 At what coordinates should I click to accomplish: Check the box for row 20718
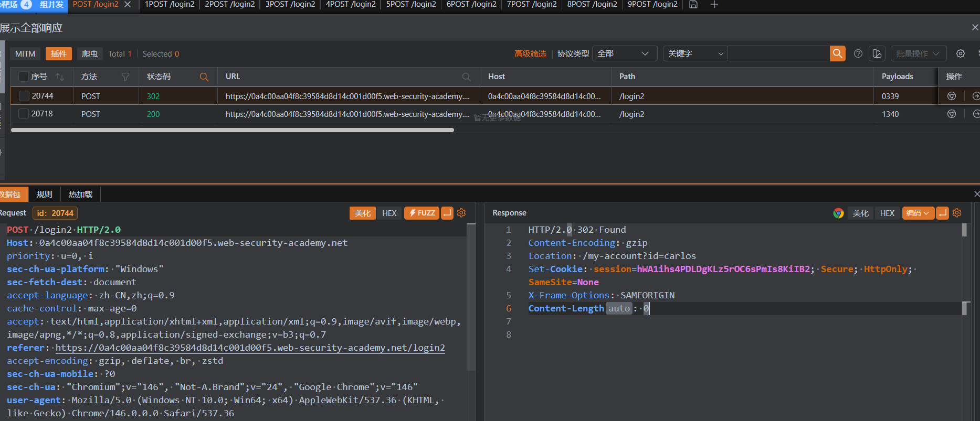[24, 114]
